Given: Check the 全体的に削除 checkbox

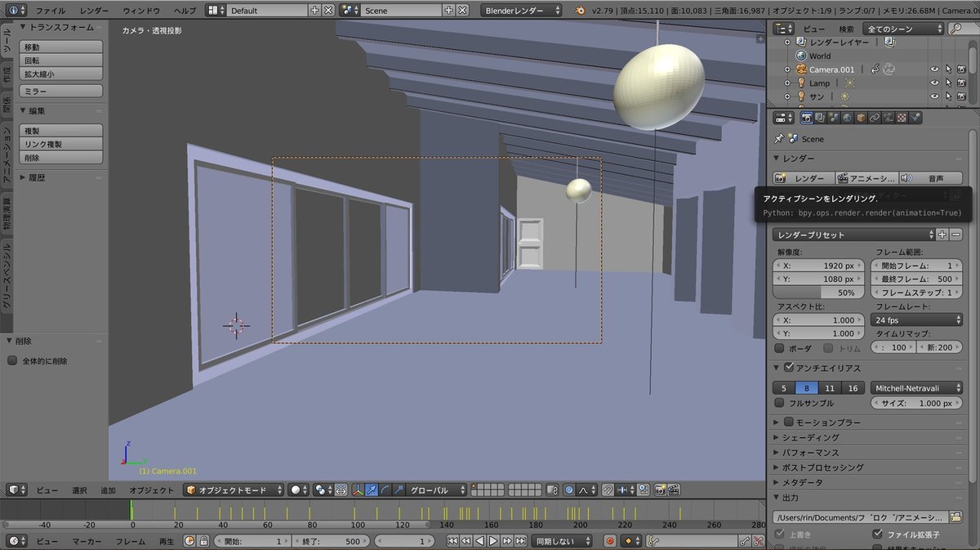Looking at the screenshot, I should tap(12, 360).
